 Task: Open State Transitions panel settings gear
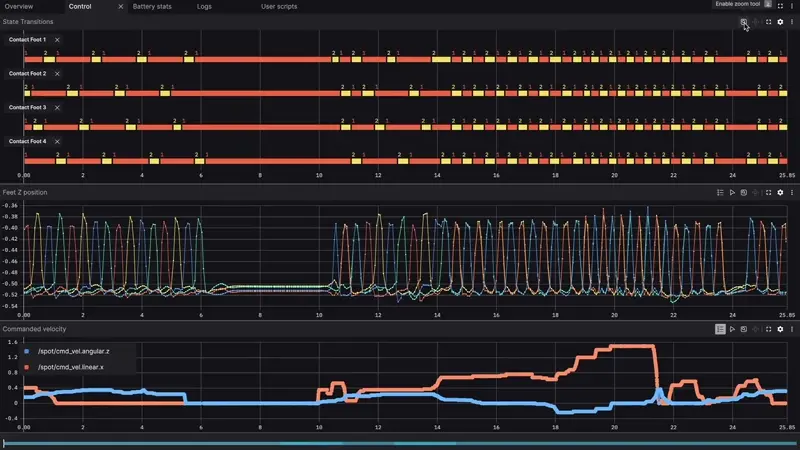[780, 22]
